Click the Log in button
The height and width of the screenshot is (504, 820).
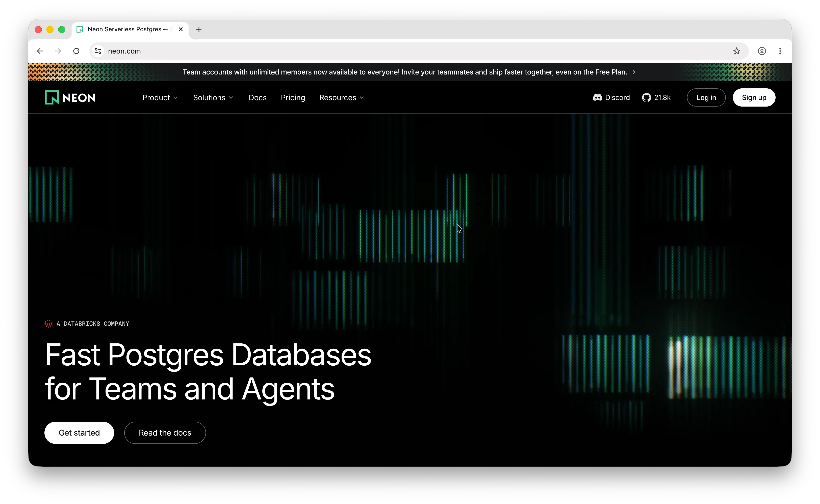706,97
